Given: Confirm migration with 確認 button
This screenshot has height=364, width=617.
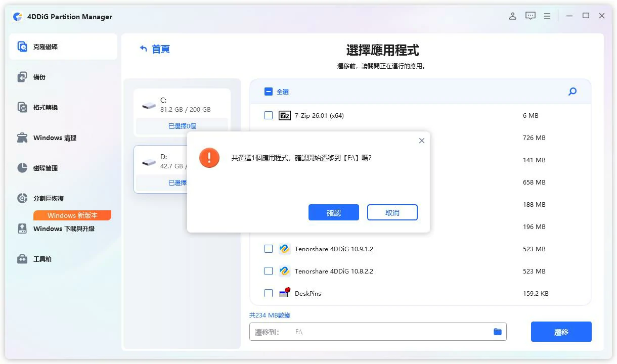Looking at the screenshot, I should click(x=334, y=212).
